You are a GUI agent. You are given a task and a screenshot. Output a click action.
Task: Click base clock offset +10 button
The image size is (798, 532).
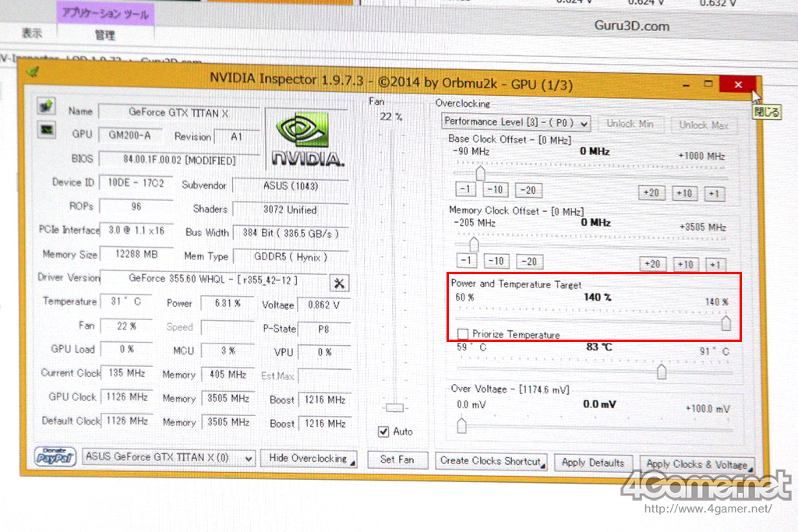pos(684,193)
